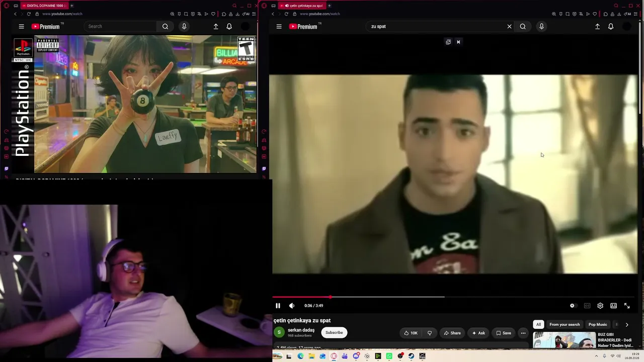Select the Pop Music chip
The width and height of the screenshot is (644, 362).
(598, 324)
